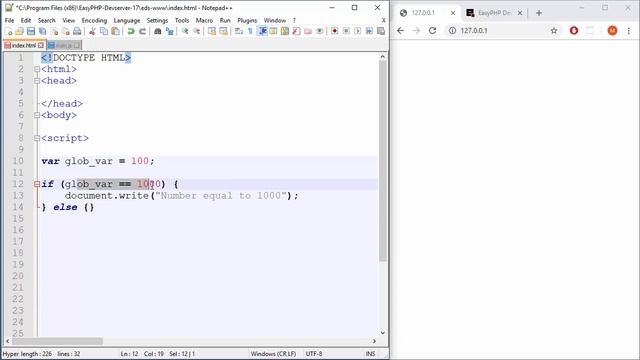This screenshot has height=360, width=640.
Task: Open the Macro menu
Action: [204, 20]
